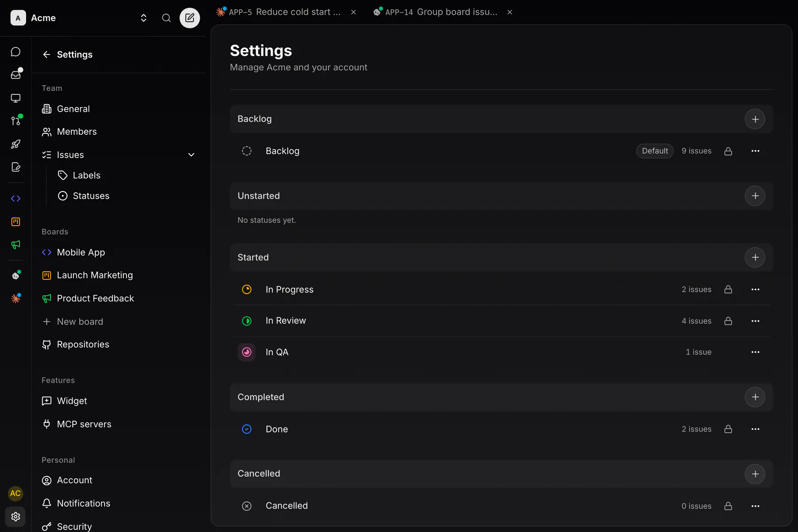Click the rocket icon in the sidebar

click(x=16, y=144)
